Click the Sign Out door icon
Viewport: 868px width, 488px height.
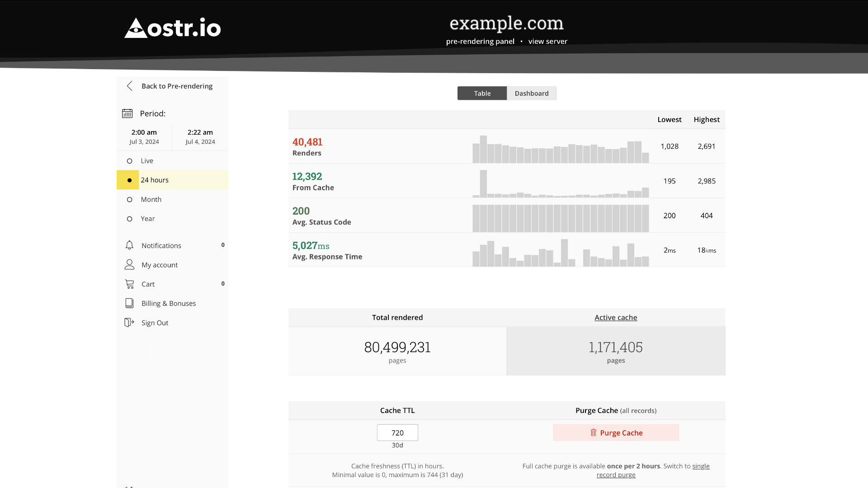point(129,323)
